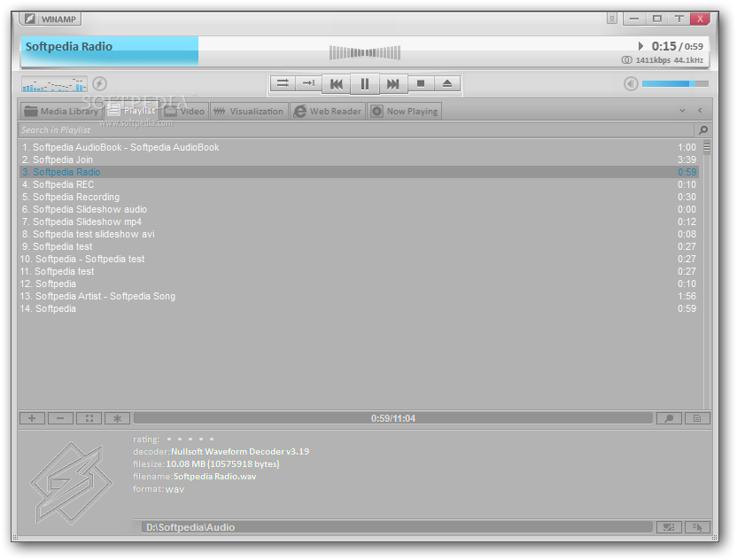Mute audio with the speaker icon
Viewport: 737px width, 560px height.
tap(631, 83)
